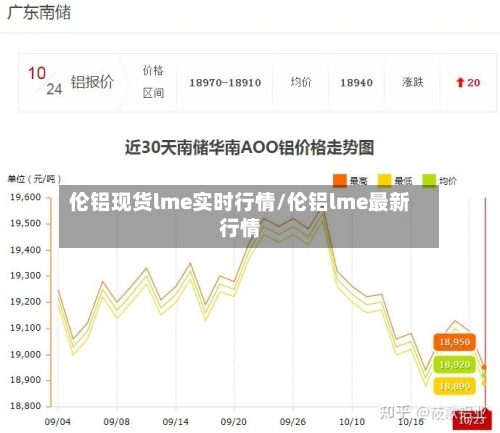
Task: Click the 09/04 x-axis date label
Action: [58, 422]
